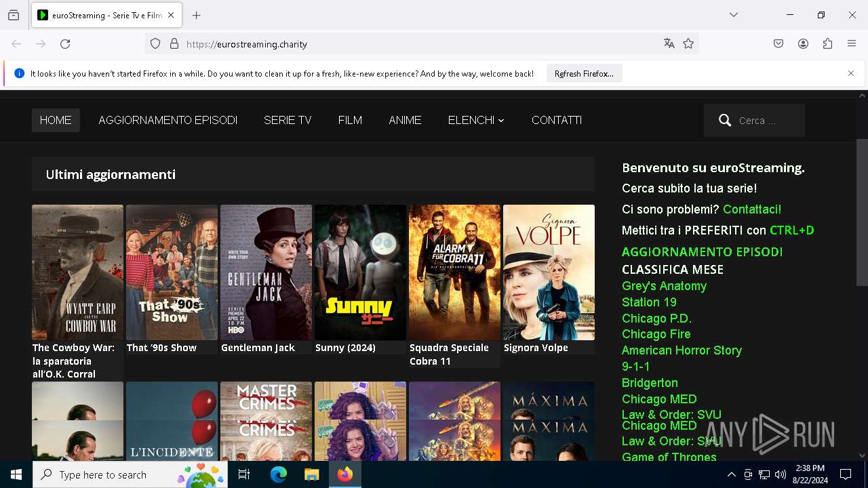This screenshot has width=868, height=488.
Task: Click the Contattaci! link
Action: pyautogui.click(x=752, y=209)
